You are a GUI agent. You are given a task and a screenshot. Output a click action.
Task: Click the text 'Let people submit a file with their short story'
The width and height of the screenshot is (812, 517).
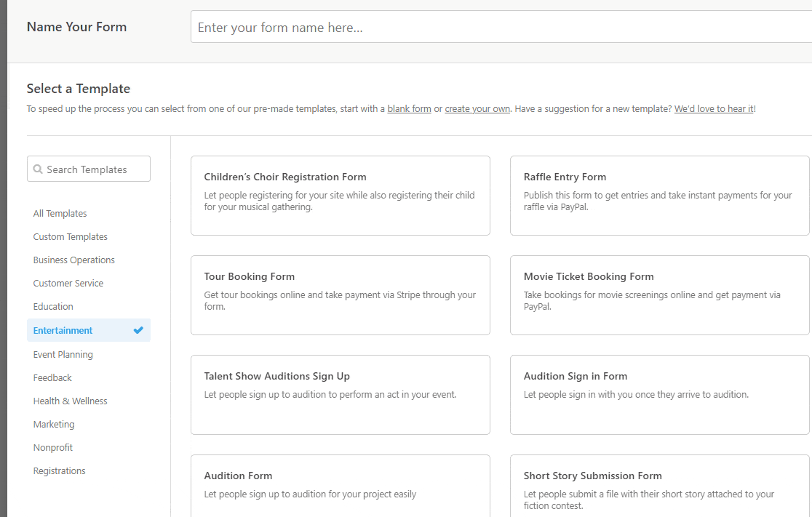tap(616, 494)
